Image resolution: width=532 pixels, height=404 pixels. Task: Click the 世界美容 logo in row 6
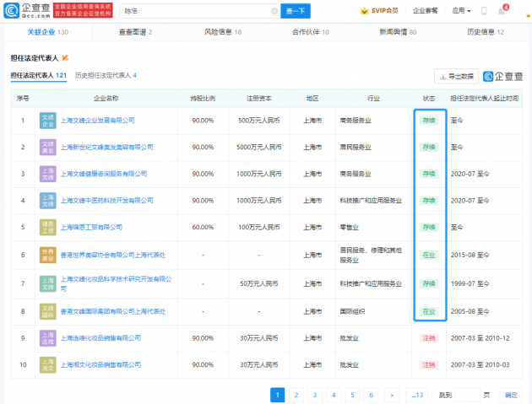pyautogui.click(x=47, y=256)
